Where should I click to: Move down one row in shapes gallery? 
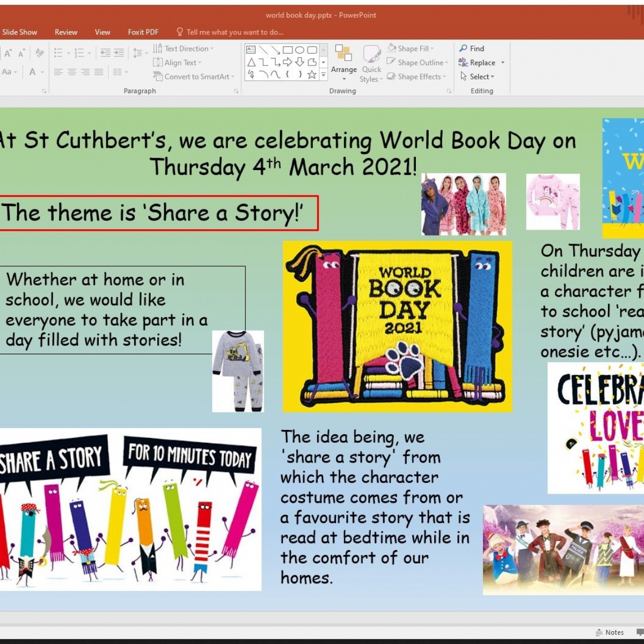click(324, 62)
